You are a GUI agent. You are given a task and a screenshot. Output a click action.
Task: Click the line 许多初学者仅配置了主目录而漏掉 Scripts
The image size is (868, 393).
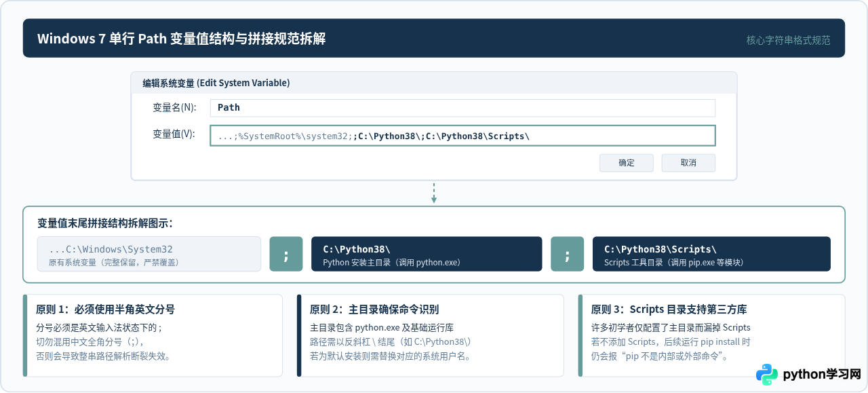pos(671,327)
